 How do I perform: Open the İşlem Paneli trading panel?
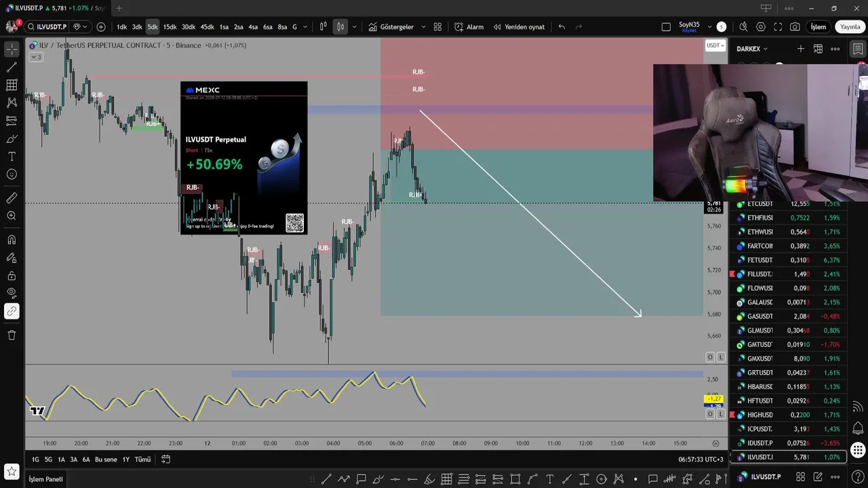pos(45,479)
